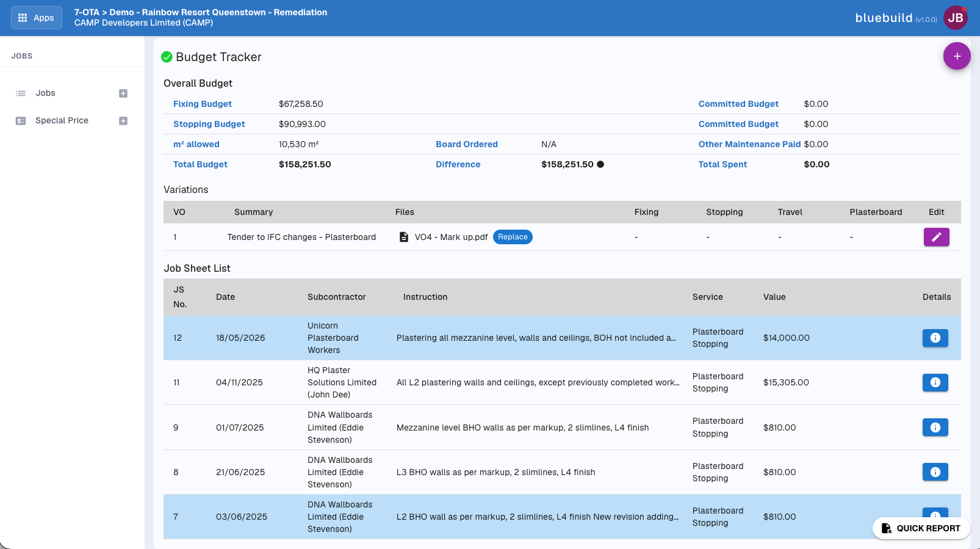The image size is (980, 549).
Task: Click 'Tender to IFC changes - Plasterboard' summary
Action: click(301, 237)
